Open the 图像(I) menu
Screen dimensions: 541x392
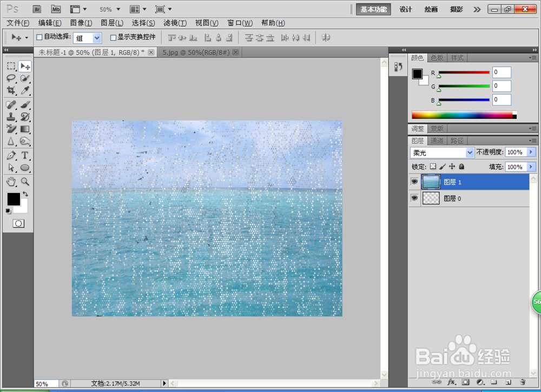click(x=81, y=23)
